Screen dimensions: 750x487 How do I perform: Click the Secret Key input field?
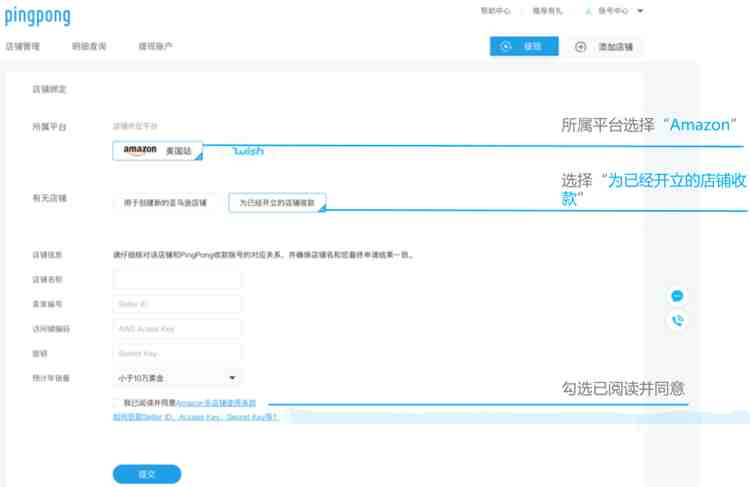pos(177,354)
